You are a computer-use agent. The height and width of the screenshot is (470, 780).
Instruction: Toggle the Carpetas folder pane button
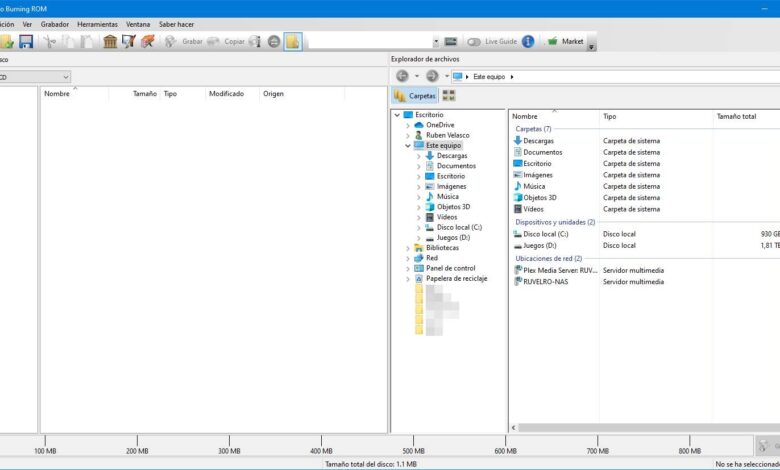point(414,95)
